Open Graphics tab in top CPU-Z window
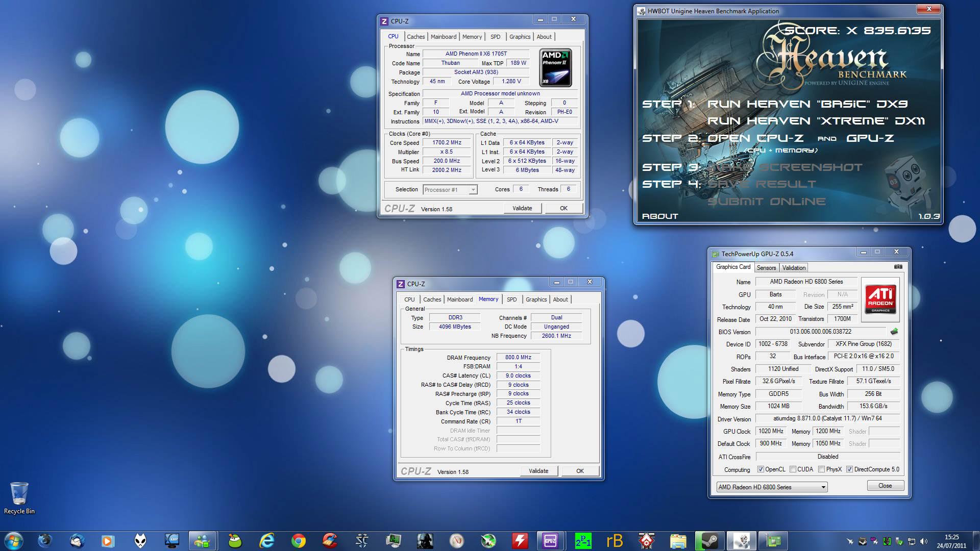The height and width of the screenshot is (551, 980). (x=520, y=37)
